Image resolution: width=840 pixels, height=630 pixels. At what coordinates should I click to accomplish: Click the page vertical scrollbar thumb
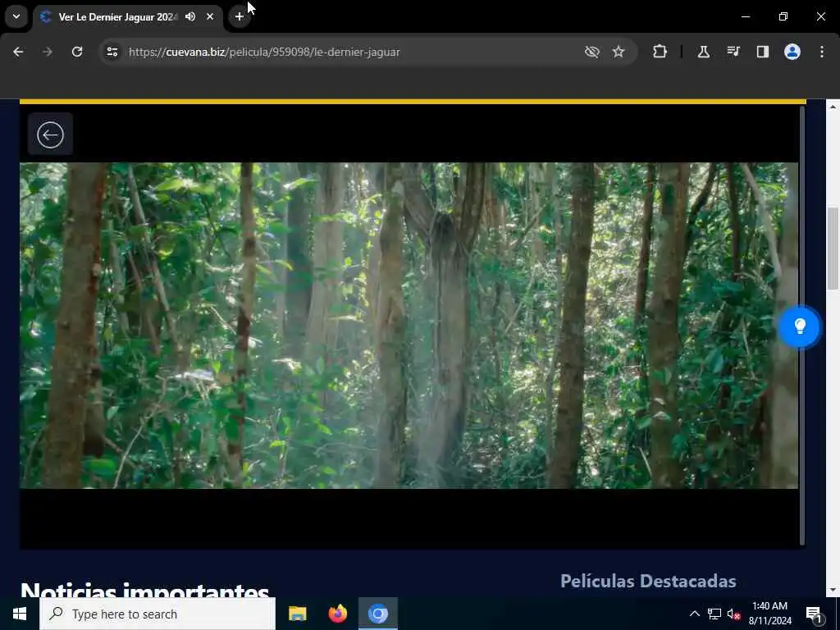[833, 249]
